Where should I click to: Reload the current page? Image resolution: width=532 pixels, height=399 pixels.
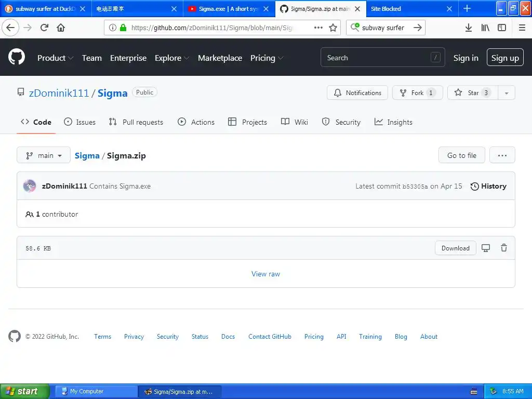tap(44, 28)
